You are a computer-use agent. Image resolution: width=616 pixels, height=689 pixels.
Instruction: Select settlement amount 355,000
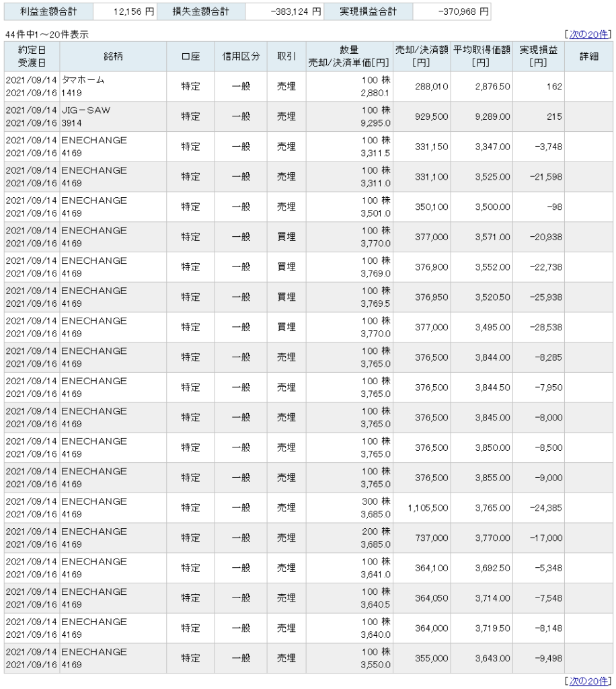click(x=432, y=658)
